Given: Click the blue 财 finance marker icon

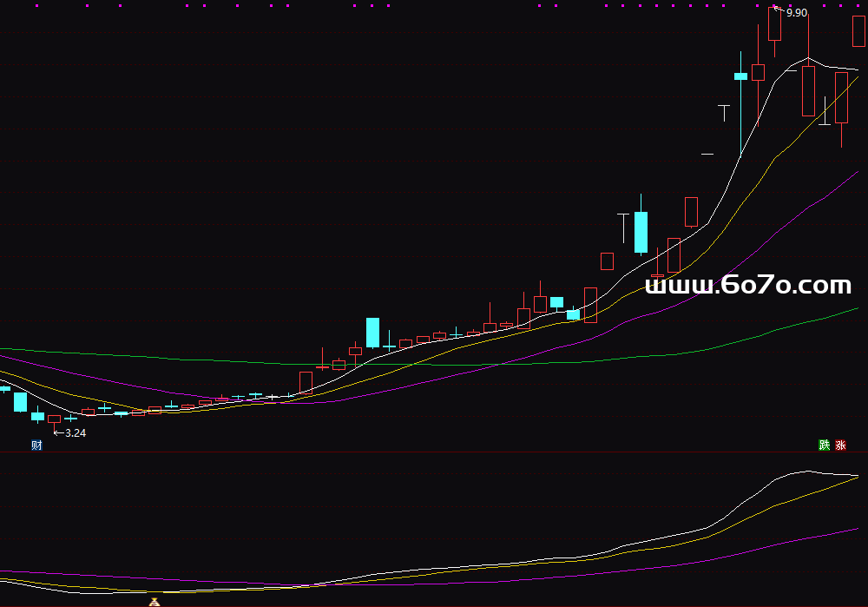Looking at the screenshot, I should click(36, 445).
